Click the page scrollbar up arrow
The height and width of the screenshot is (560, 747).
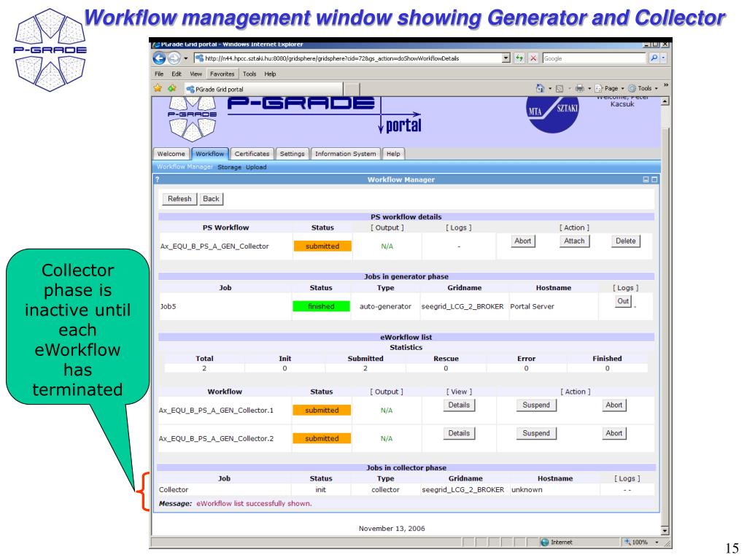click(665, 101)
